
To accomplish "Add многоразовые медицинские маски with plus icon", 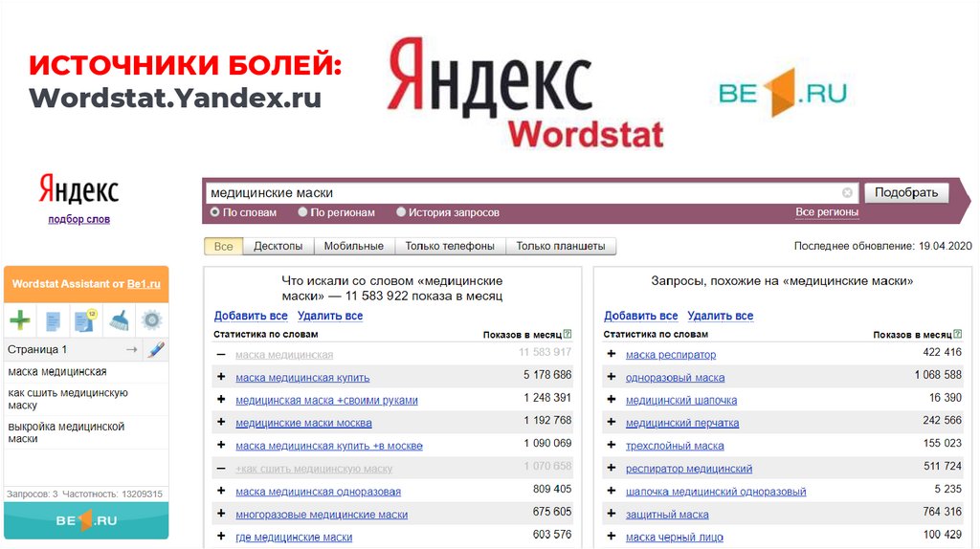I will point(221,514).
